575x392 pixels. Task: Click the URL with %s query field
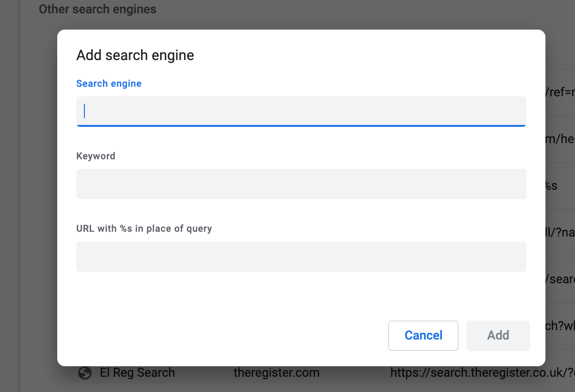point(301,256)
